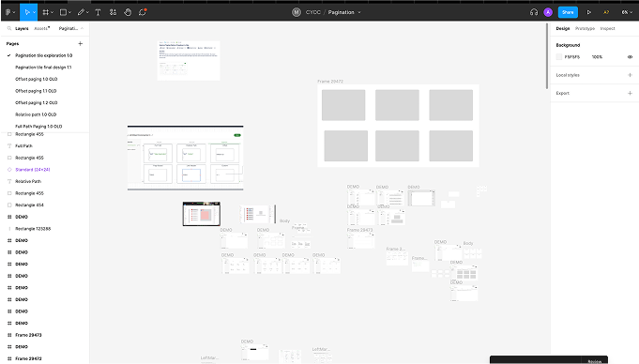The image size is (639, 364).
Task: Open page Offset paging 1.0 OLD
Action: click(37, 79)
